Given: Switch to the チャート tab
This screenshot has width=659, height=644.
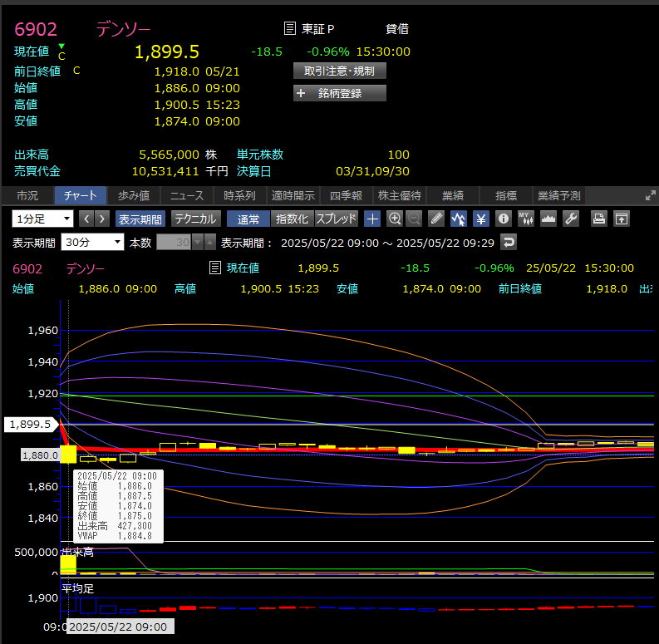Looking at the screenshot, I should coord(81,195).
